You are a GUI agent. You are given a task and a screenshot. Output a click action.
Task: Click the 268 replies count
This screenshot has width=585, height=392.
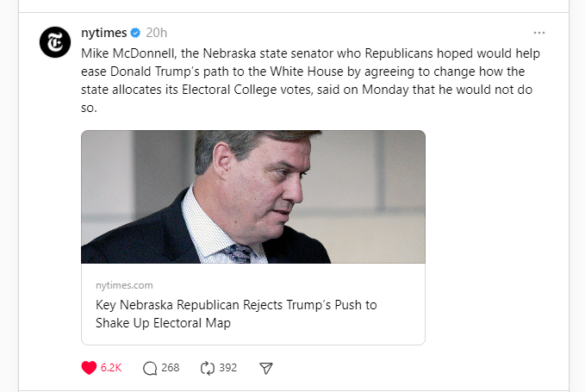tap(170, 368)
